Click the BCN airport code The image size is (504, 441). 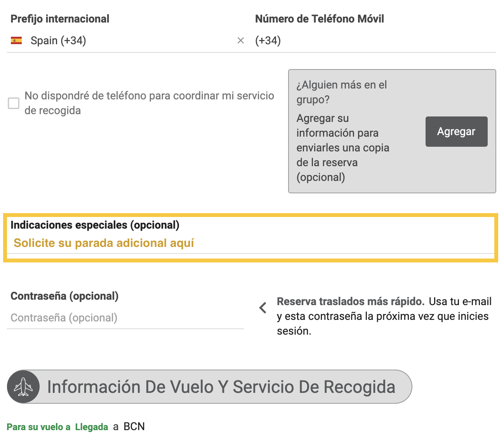pyautogui.click(x=134, y=427)
